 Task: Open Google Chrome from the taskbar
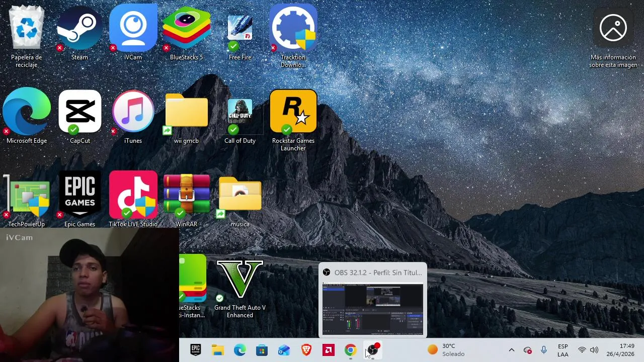(351, 350)
